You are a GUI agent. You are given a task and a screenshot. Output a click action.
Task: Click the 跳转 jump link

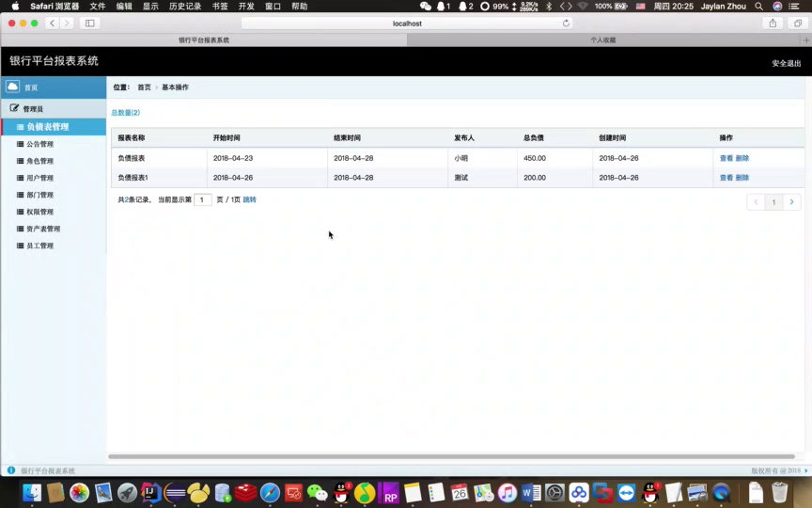tap(250, 199)
